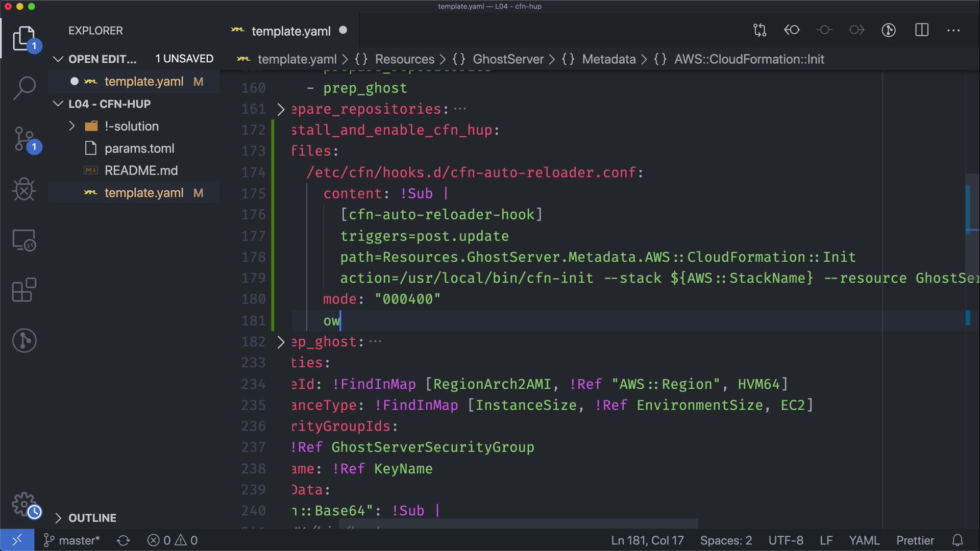Synchronize changes in the status bar
The image size is (980, 551).
124,540
